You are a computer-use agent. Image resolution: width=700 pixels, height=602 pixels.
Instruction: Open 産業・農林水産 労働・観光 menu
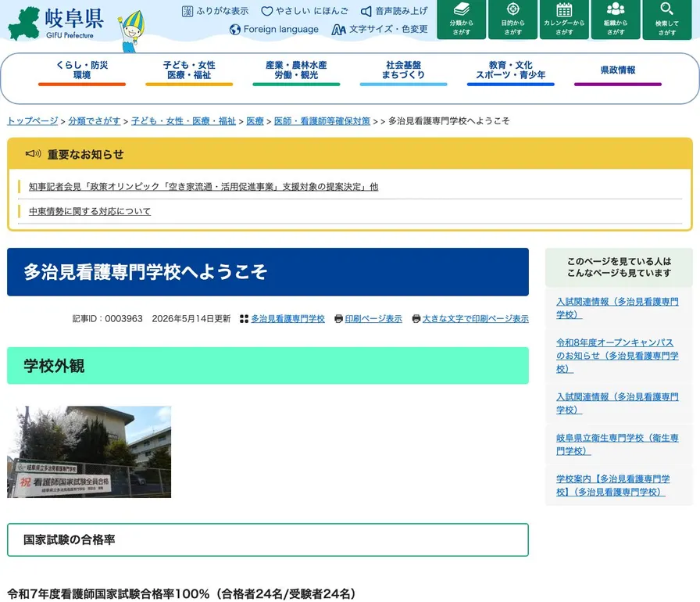pyautogui.click(x=296, y=71)
